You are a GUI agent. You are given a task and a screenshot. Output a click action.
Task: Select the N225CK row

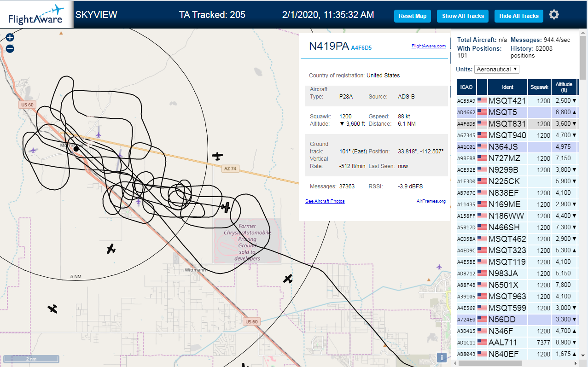(x=518, y=181)
